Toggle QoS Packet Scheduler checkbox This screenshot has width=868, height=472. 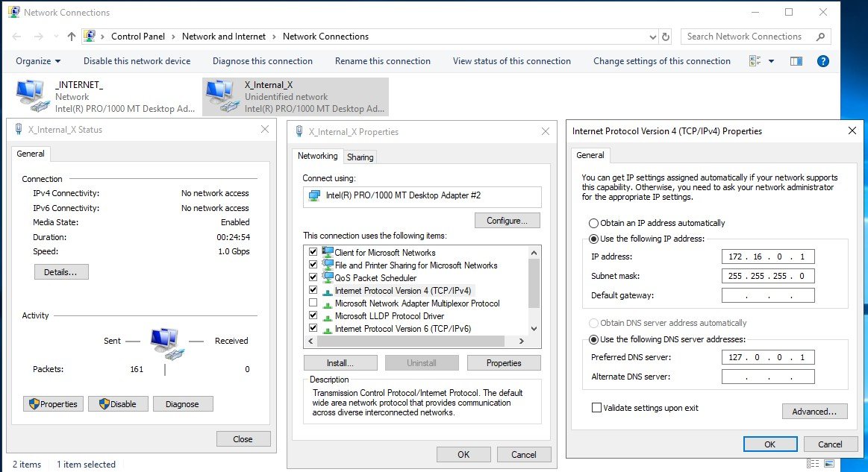313,277
